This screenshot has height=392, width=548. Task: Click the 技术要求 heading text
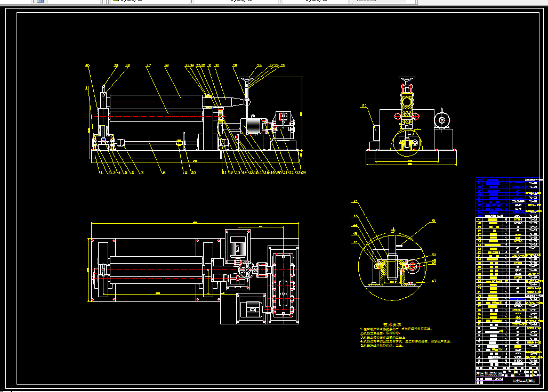click(392, 324)
